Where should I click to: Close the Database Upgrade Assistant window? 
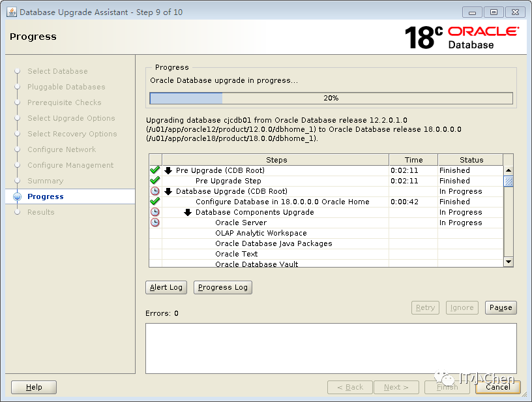515,12
